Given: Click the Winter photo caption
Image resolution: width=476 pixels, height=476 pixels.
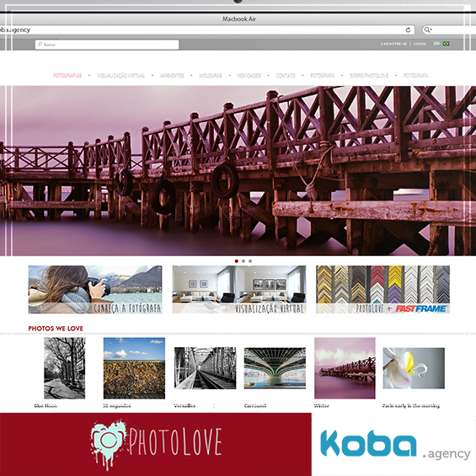Looking at the screenshot, I should (x=321, y=405).
